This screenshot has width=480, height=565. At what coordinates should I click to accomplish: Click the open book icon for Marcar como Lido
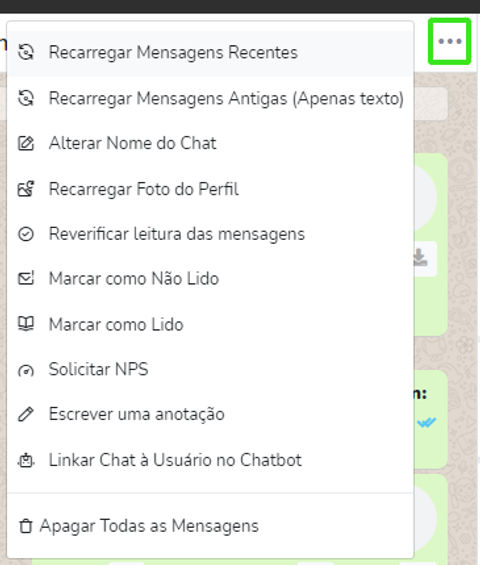26,324
